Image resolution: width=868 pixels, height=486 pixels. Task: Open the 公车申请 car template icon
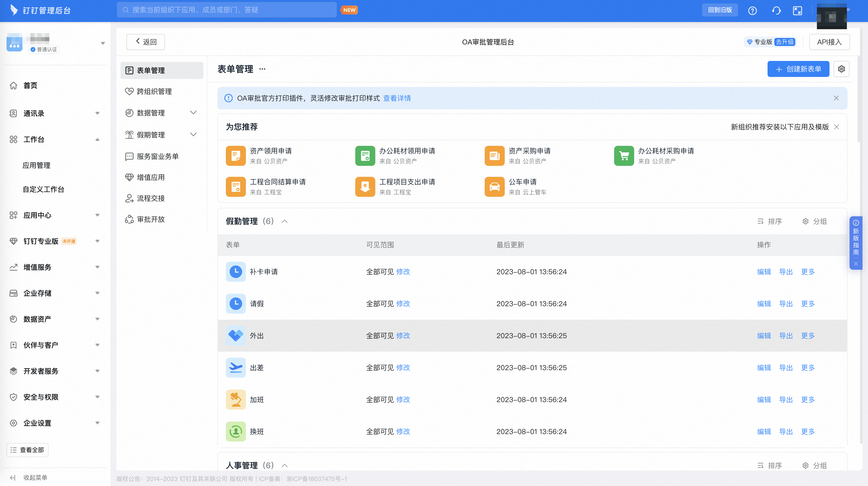tap(494, 187)
